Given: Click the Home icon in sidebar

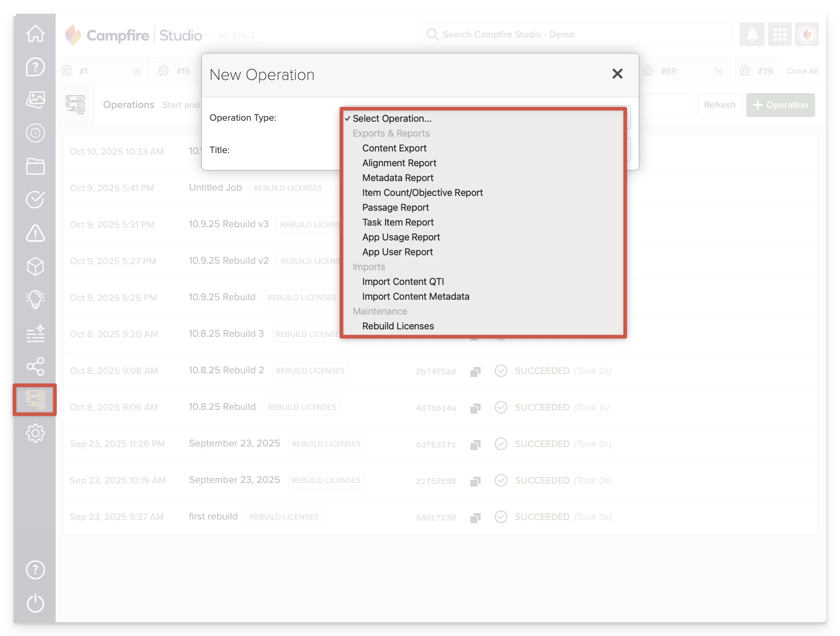Looking at the screenshot, I should coord(35,34).
